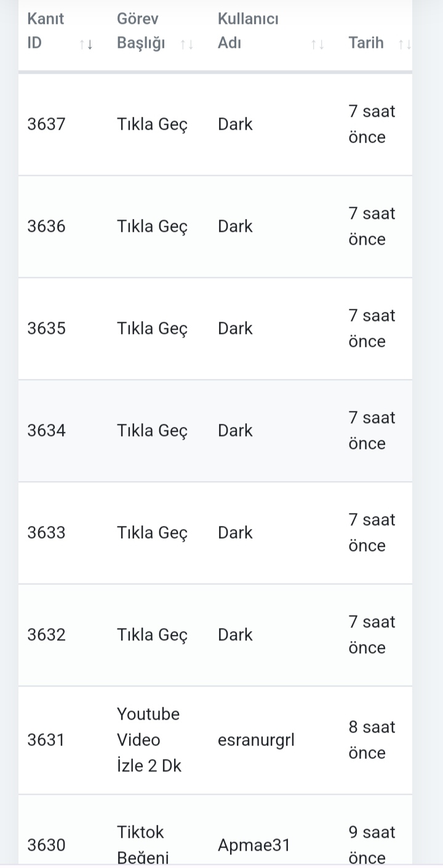Image resolution: width=443 pixels, height=868 pixels.
Task: Select Tıkla Geç in row 3635
Action: [153, 328]
